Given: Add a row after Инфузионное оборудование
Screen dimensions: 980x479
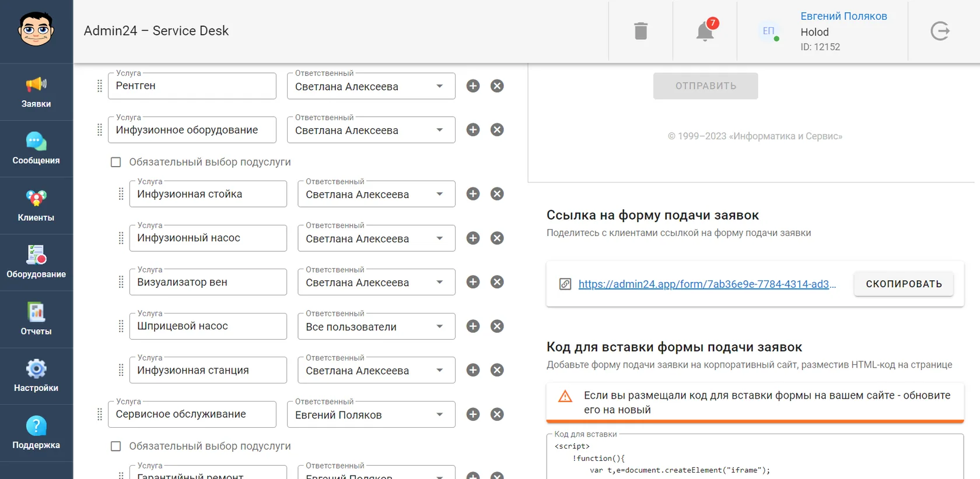Looking at the screenshot, I should (x=473, y=129).
